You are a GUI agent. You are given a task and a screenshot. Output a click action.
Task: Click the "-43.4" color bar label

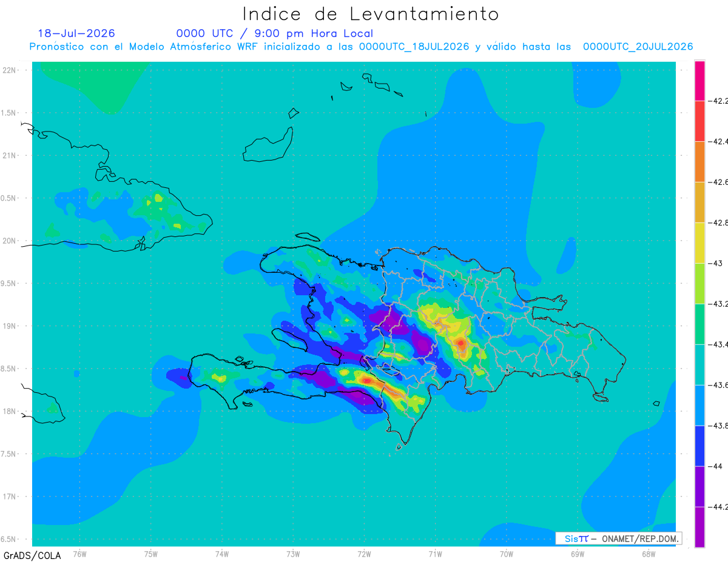[x=718, y=344]
